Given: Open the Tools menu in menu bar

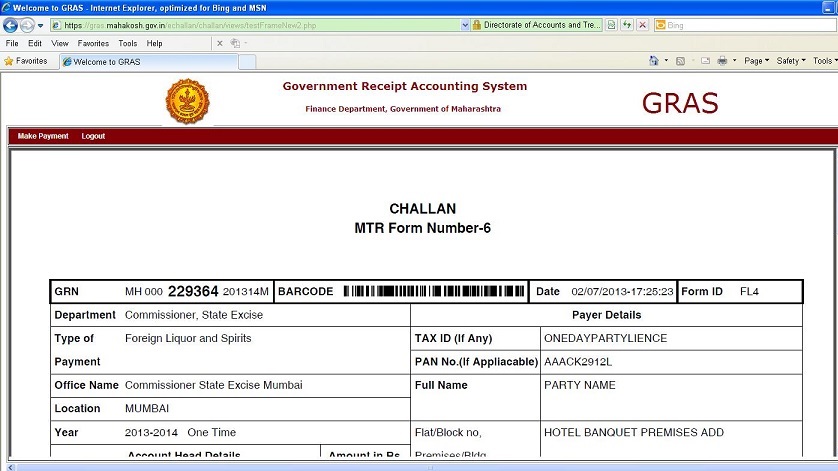Looking at the screenshot, I should click(128, 43).
